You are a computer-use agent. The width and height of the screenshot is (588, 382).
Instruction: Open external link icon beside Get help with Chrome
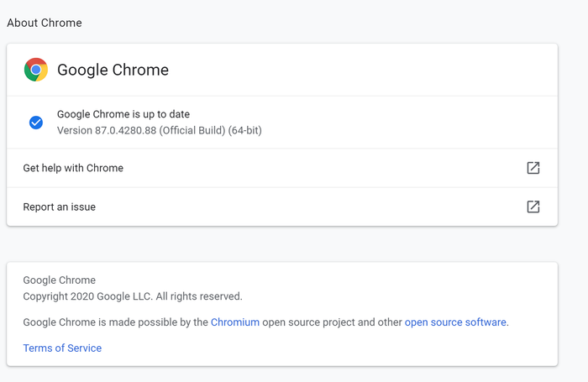point(533,168)
